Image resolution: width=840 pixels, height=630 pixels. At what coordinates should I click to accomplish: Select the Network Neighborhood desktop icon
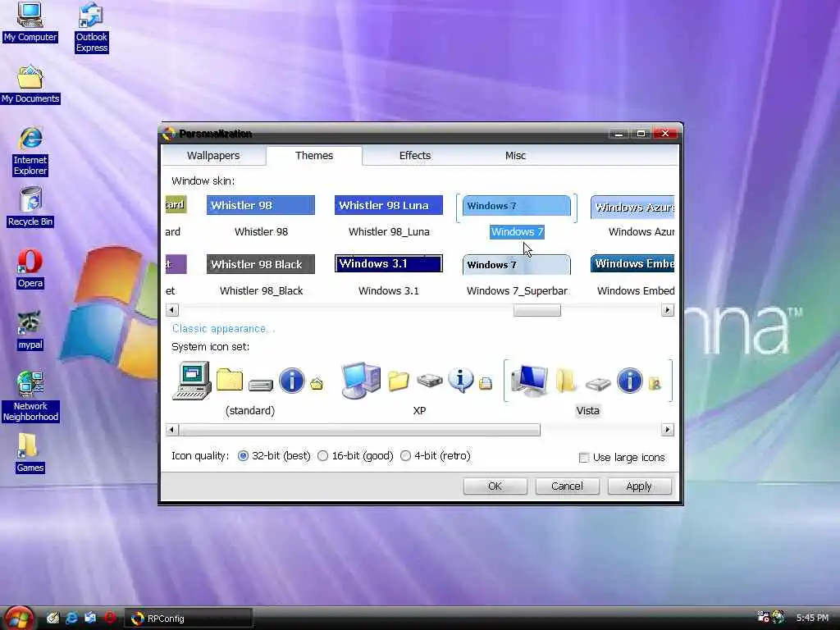pyautogui.click(x=30, y=396)
